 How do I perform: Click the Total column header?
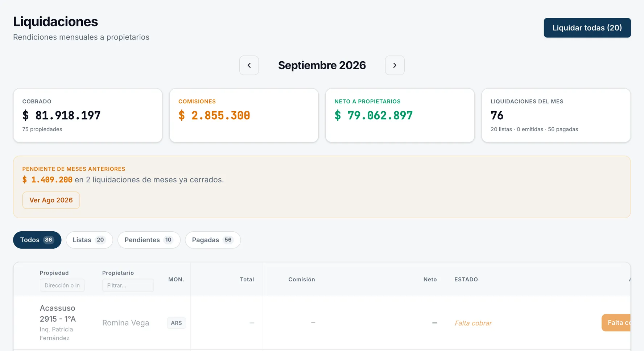pyautogui.click(x=247, y=280)
